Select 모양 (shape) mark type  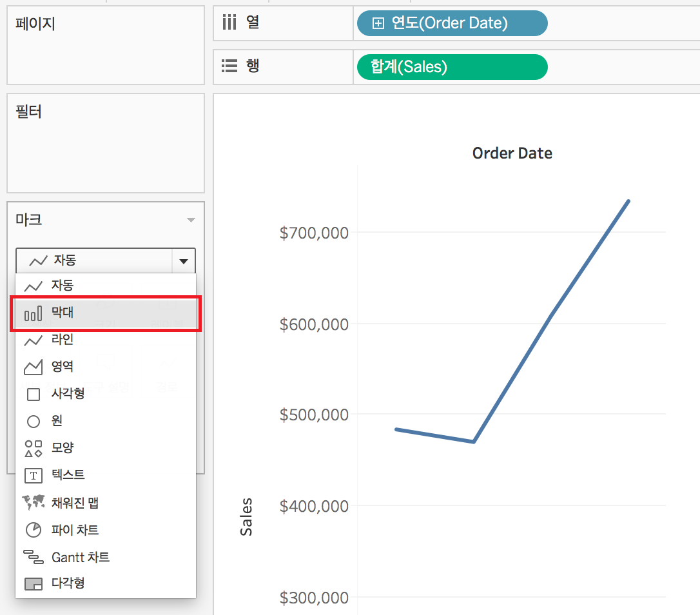(x=106, y=447)
